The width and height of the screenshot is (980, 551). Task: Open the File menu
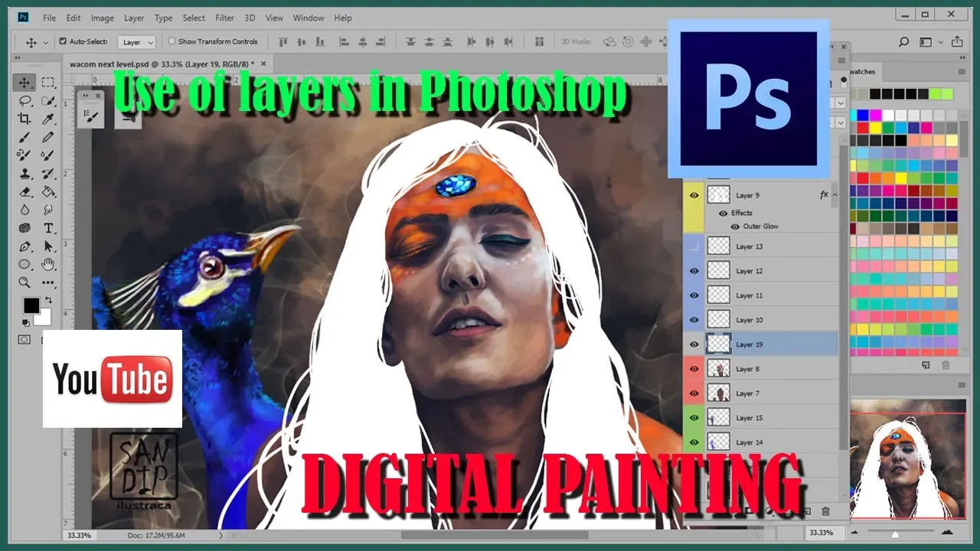click(49, 18)
